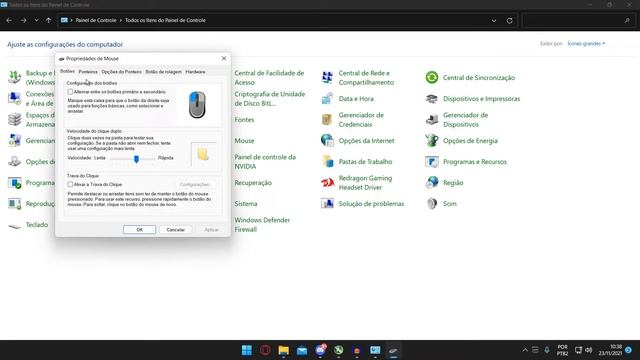Image resolution: width=640 pixels, height=360 pixels.
Task: Click the Aplicar button
Action: 211,230
